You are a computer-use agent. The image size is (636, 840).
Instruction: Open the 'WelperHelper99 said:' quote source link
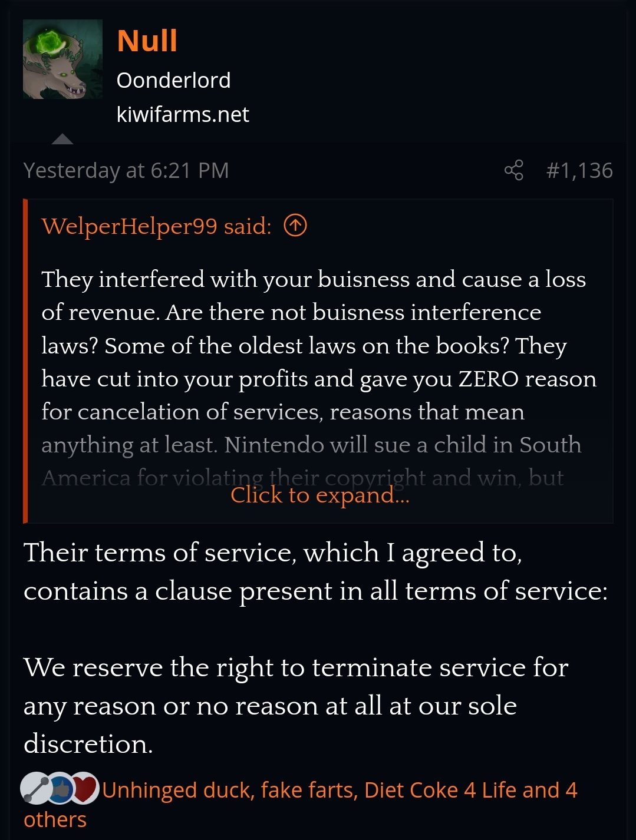click(156, 226)
